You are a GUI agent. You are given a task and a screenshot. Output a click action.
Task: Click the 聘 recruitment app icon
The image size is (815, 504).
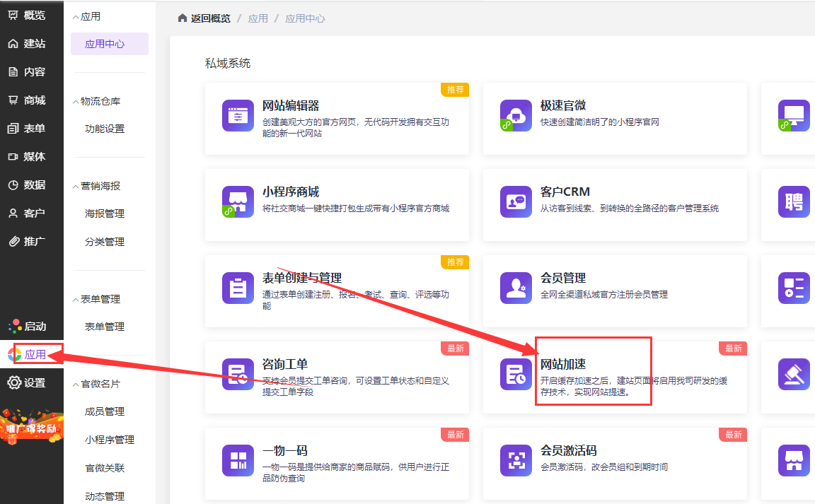794,201
